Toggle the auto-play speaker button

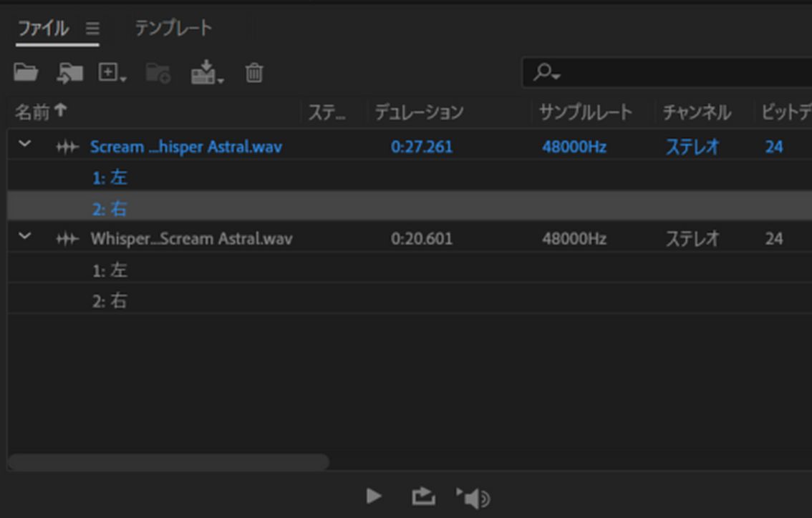(x=473, y=497)
